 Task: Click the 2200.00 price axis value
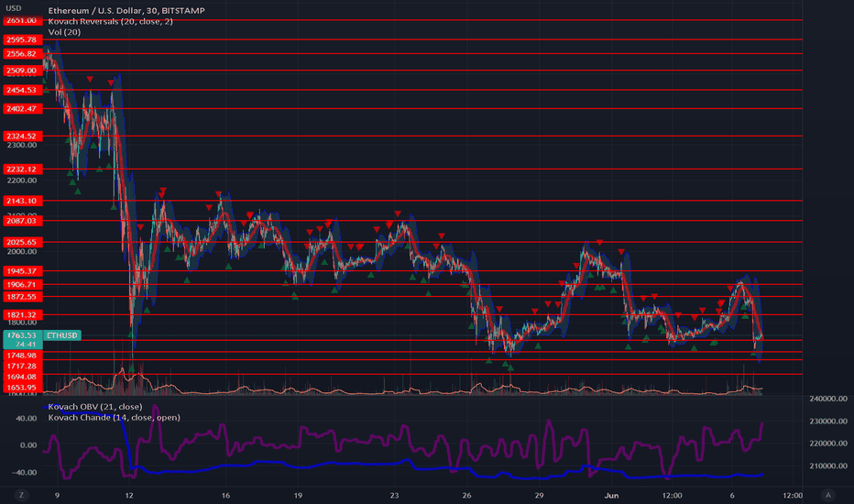click(22, 181)
